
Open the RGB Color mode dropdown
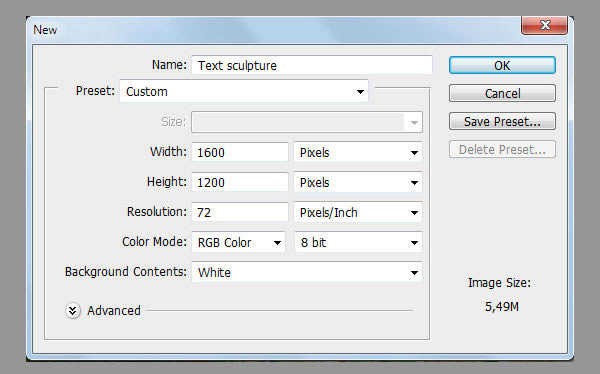click(x=238, y=242)
